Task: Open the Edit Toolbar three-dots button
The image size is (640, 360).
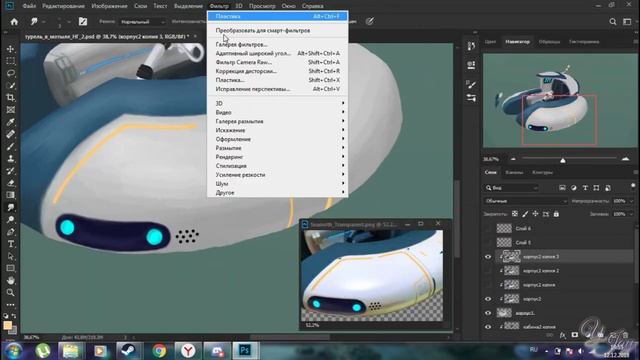Action: click(11, 304)
